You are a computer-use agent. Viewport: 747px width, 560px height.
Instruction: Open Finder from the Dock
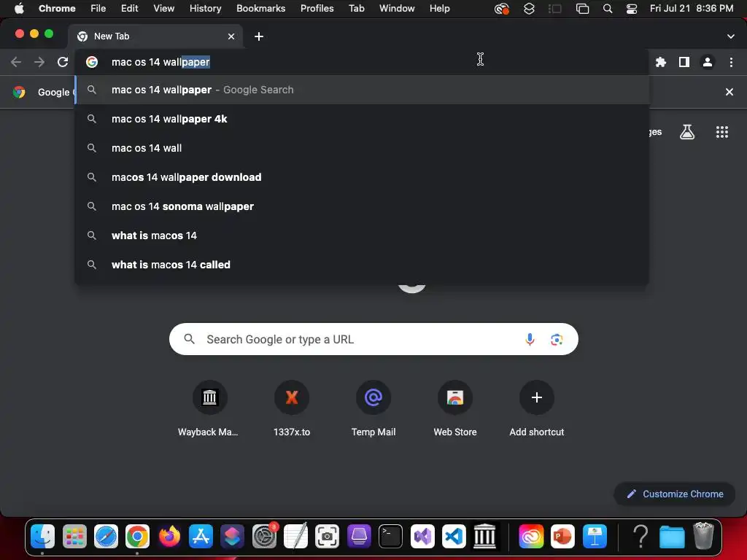point(42,537)
